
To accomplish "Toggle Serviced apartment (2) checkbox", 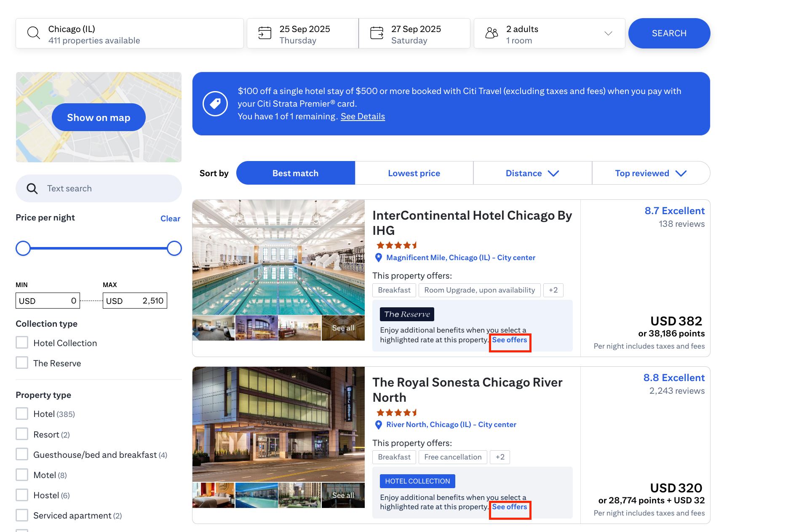I will point(22,515).
